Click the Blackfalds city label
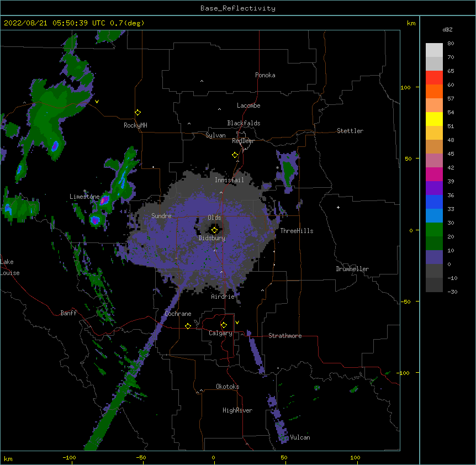This screenshot has height=465, width=476. [x=244, y=123]
